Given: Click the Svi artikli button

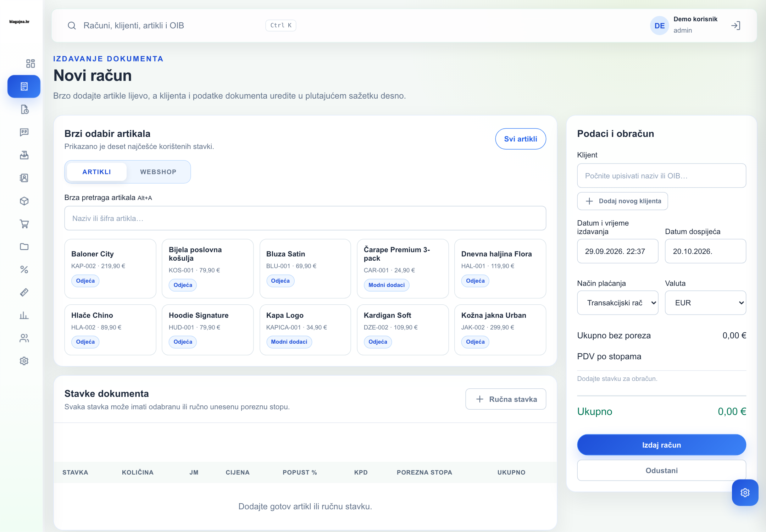Looking at the screenshot, I should [521, 139].
